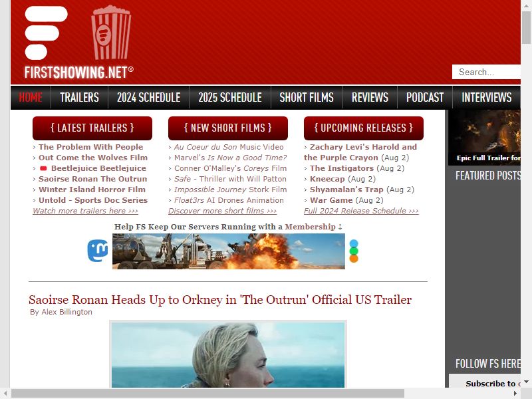532x399 pixels.
Task: Click the scroll-left arrow on horizontal scrollbar
Action: tap(5, 393)
